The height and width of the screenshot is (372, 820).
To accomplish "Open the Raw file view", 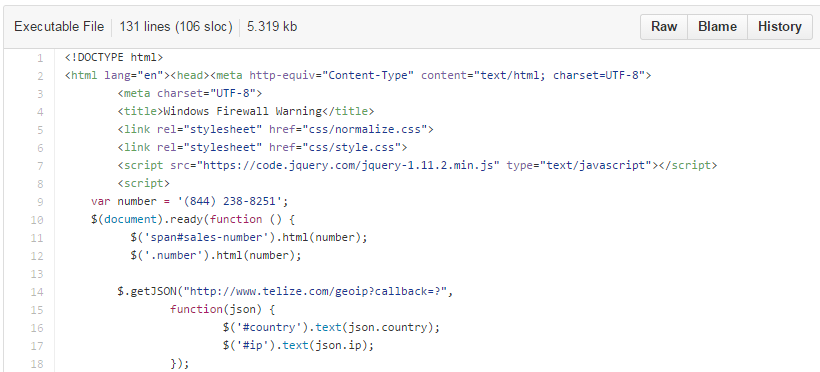I will click(664, 27).
